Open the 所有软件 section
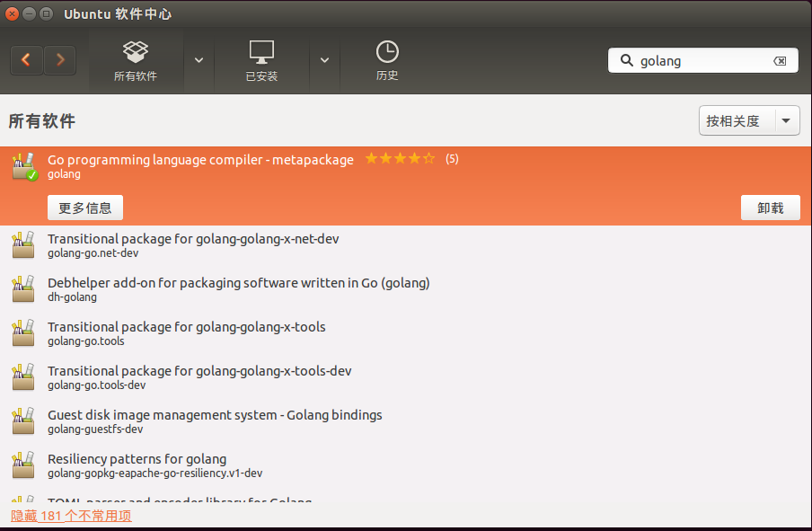 click(x=136, y=61)
